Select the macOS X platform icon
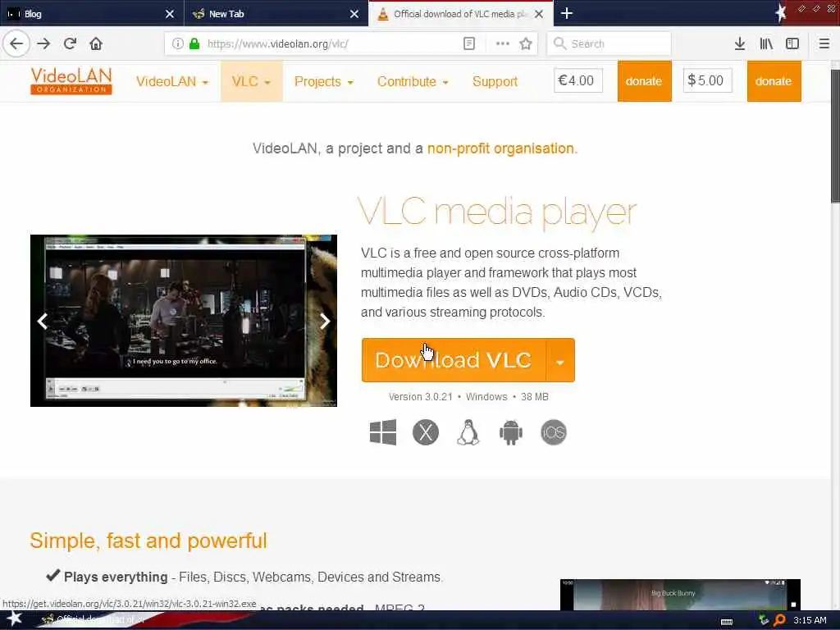The height and width of the screenshot is (630, 840). pos(426,432)
